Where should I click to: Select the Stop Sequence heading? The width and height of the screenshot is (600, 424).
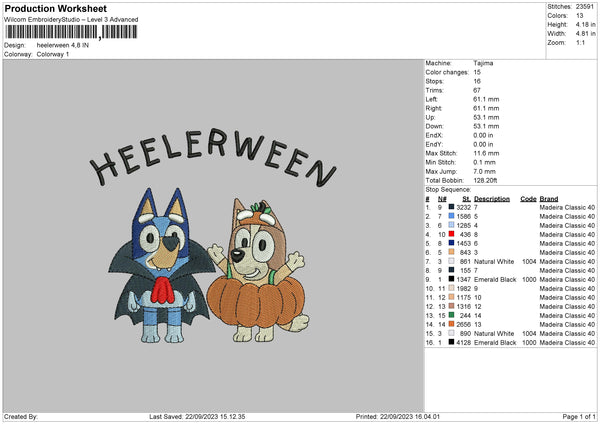click(447, 187)
